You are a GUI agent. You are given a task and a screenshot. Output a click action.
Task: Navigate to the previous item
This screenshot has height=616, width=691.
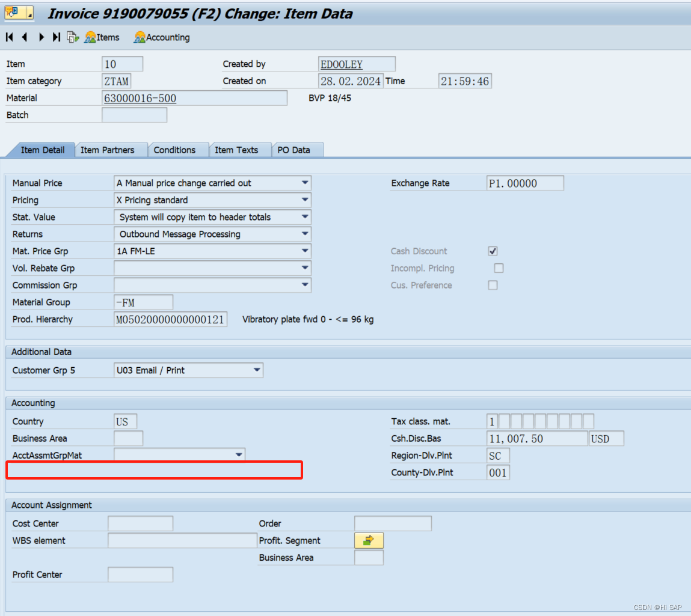point(24,37)
